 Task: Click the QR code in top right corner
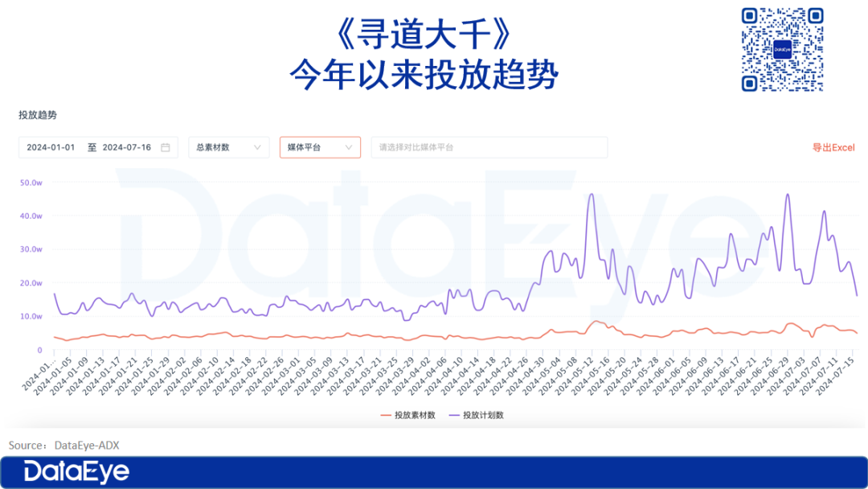[x=781, y=49]
